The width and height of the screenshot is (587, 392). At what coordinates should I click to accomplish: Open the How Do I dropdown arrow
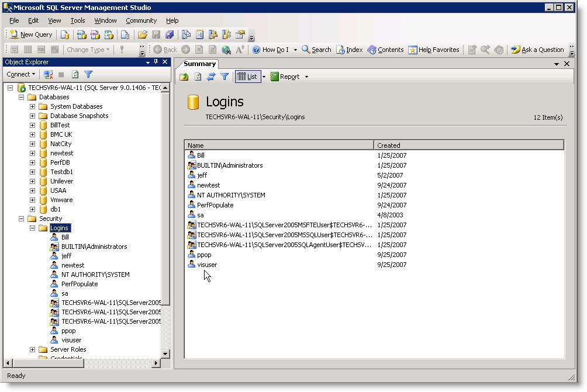click(x=295, y=50)
